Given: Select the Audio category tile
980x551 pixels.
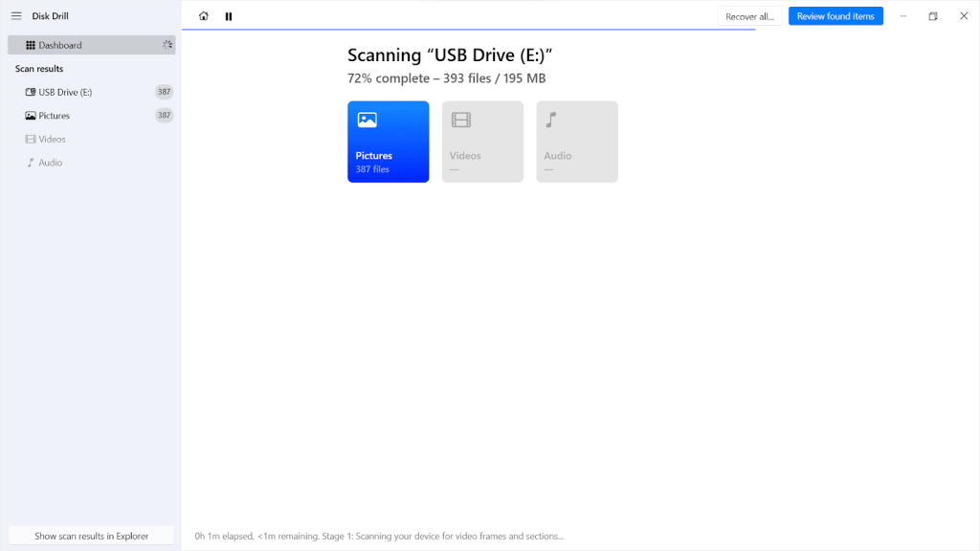Looking at the screenshot, I should click(x=576, y=142).
